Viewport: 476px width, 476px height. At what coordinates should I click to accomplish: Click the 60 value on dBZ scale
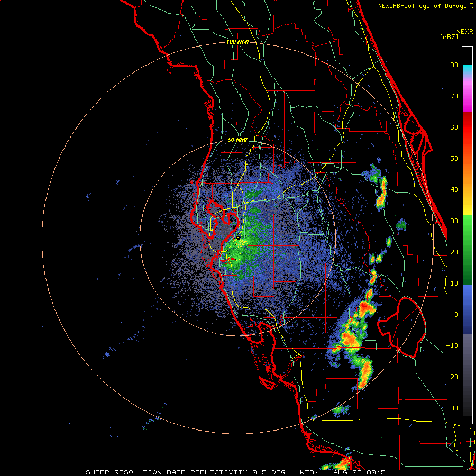pyautogui.click(x=454, y=127)
